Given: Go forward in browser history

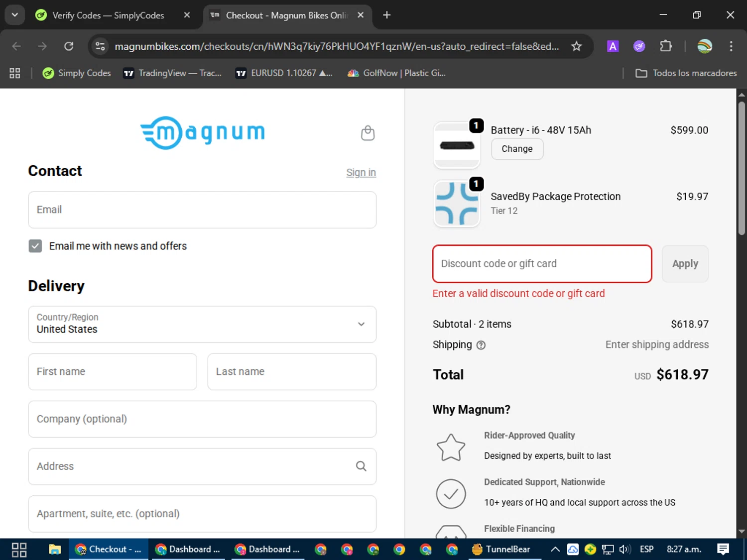Looking at the screenshot, I should click(42, 46).
